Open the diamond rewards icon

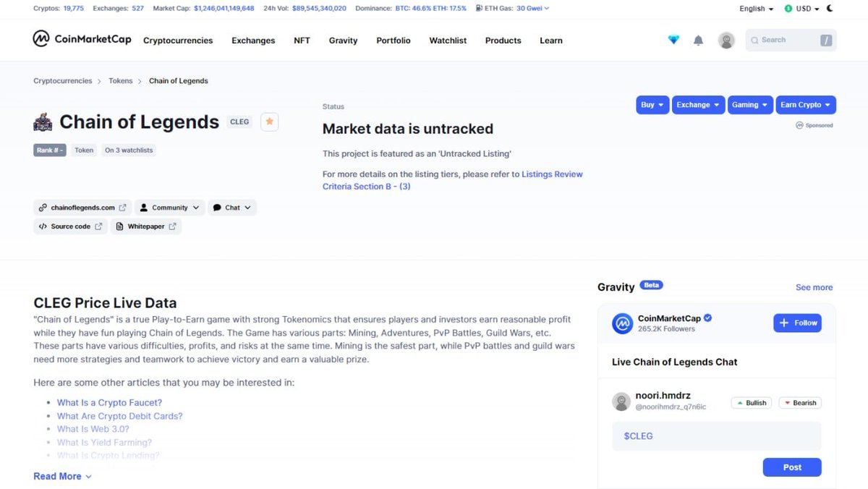[673, 40]
